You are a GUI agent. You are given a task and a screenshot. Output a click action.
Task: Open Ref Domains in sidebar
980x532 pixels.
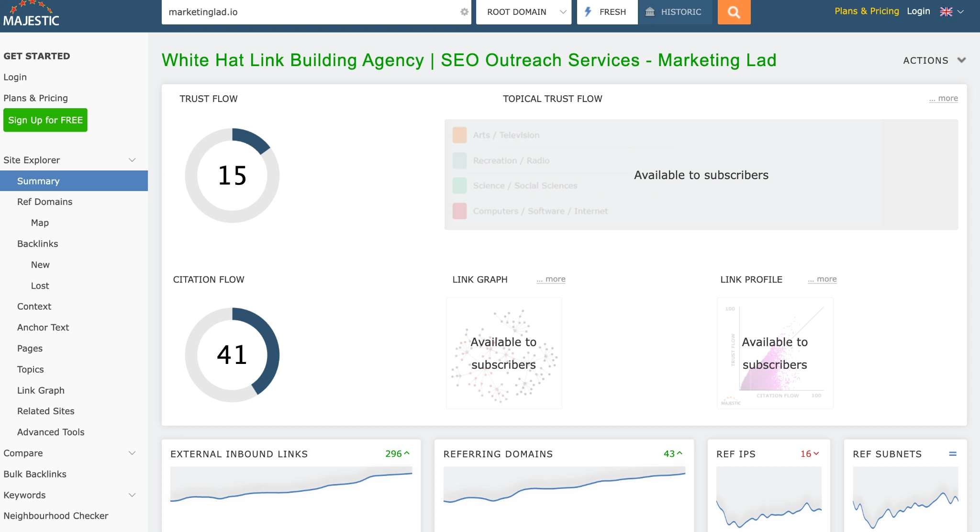[x=45, y=202]
